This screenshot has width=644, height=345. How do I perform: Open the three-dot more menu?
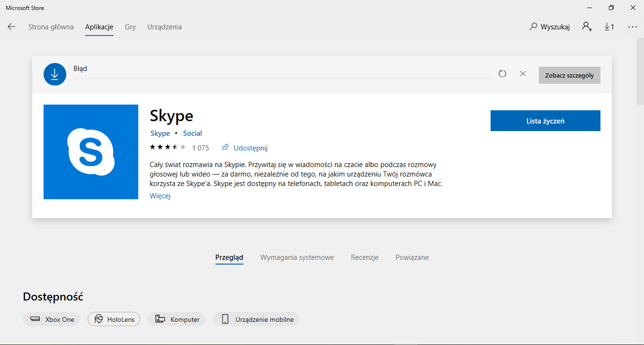pos(633,27)
